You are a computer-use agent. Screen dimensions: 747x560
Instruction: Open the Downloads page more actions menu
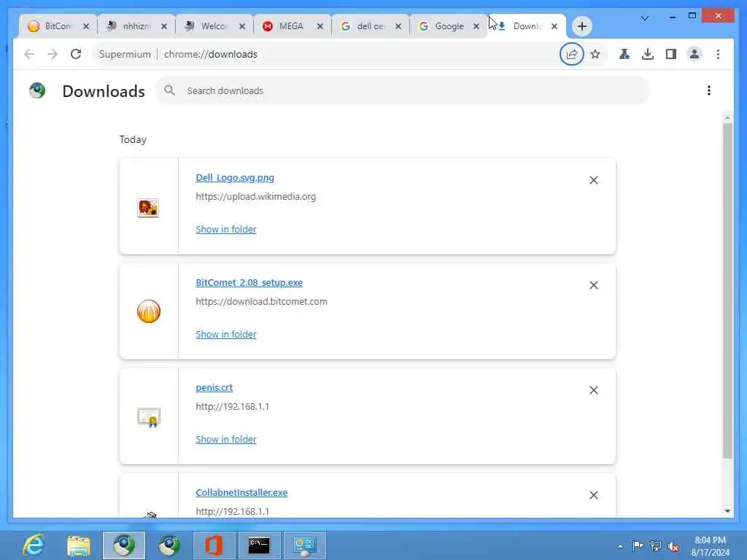coord(709,90)
